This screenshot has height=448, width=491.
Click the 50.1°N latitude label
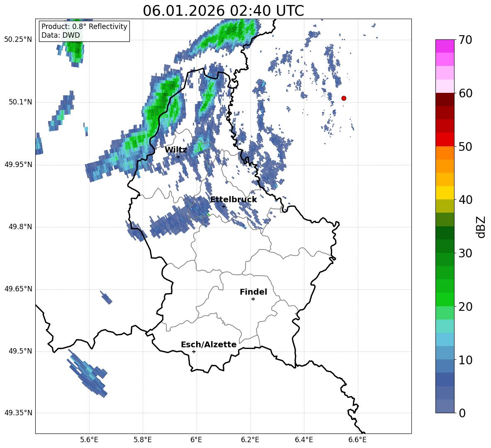(20, 102)
